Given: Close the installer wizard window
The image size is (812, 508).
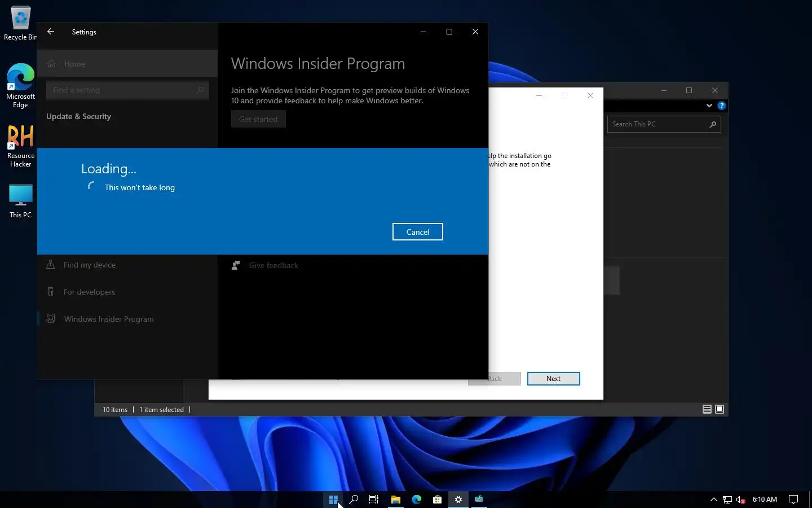Looking at the screenshot, I should pos(590,95).
